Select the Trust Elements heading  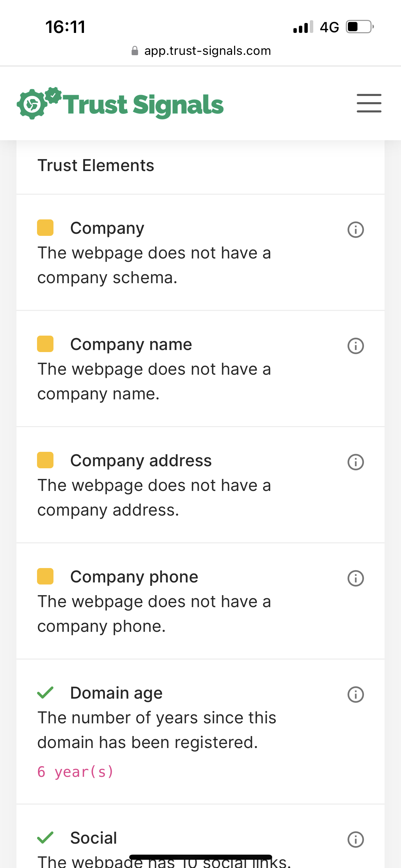(x=96, y=166)
